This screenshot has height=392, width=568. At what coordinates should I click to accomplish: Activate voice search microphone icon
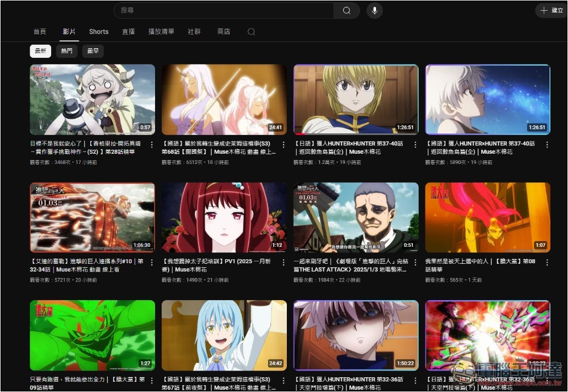[374, 11]
